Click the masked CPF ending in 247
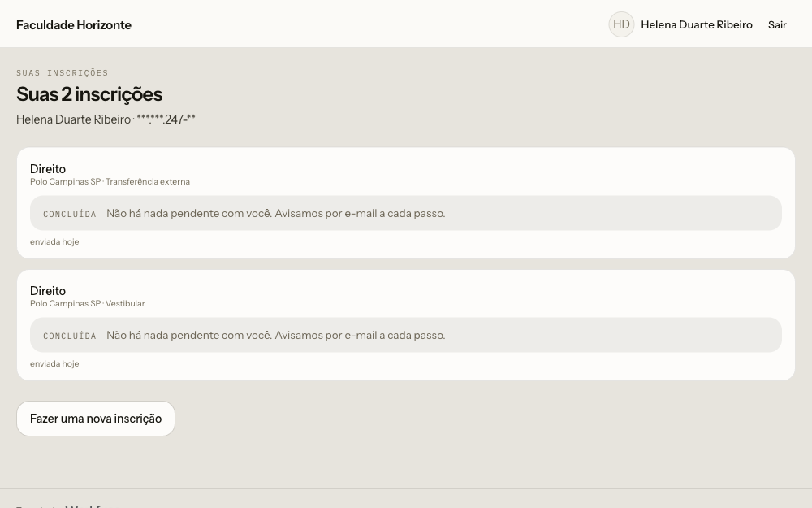This screenshot has height=508, width=812. (166, 119)
